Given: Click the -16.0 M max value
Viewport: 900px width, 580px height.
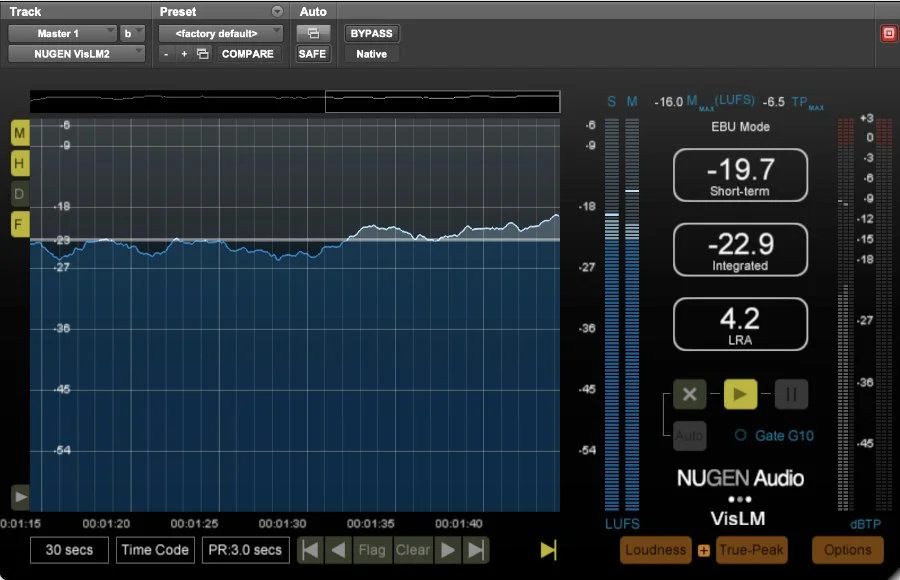Looking at the screenshot, I should (x=669, y=102).
